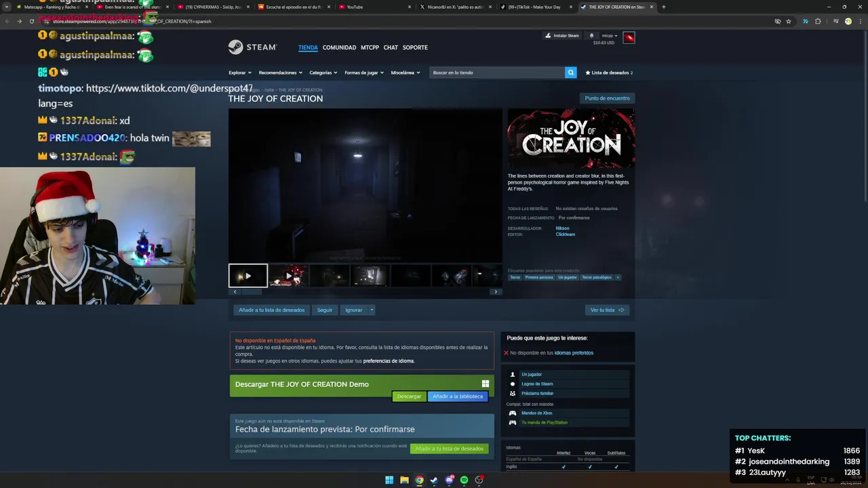Click the Seguir button
The width and height of the screenshot is (868, 488).
(x=325, y=310)
